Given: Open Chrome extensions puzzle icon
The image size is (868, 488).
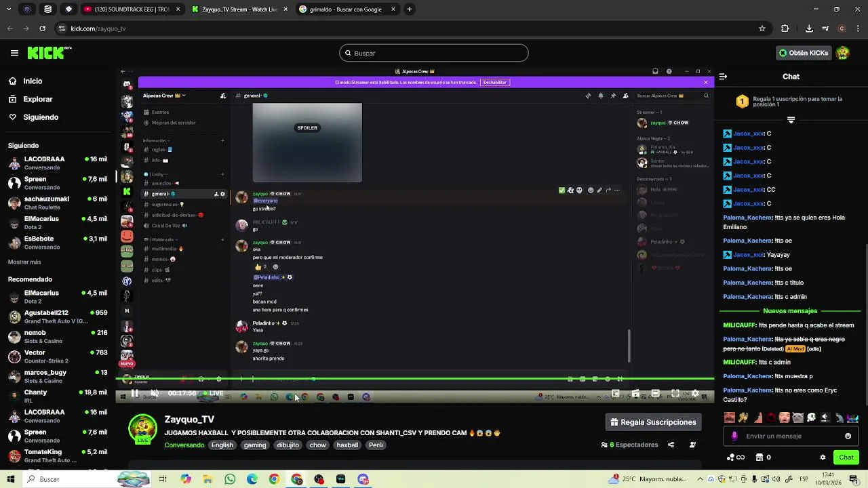Looking at the screenshot, I should (785, 28).
